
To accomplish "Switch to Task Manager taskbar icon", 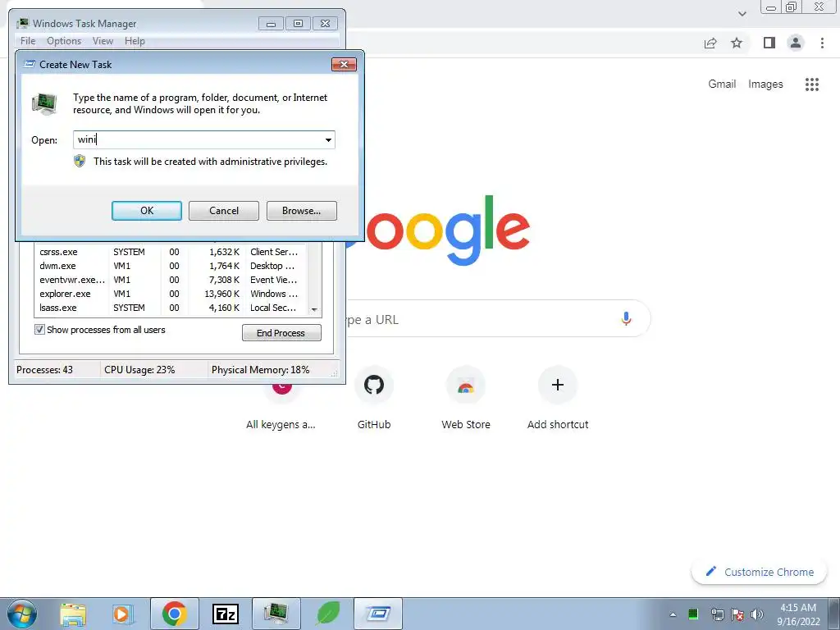I will (x=276, y=614).
